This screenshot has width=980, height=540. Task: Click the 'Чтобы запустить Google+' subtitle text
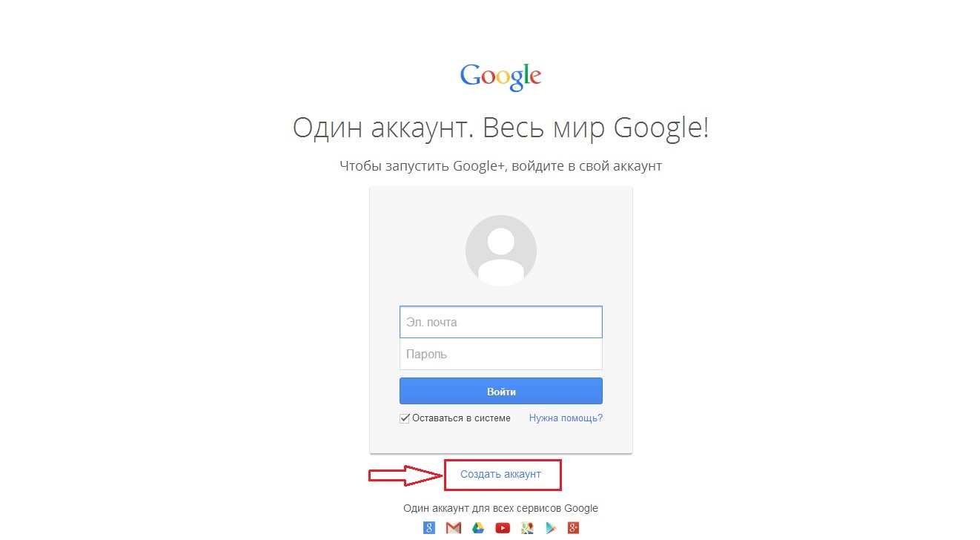pos(501,166)
